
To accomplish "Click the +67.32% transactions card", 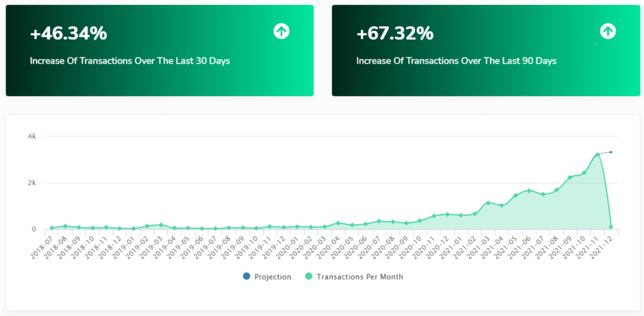I will (x=486, y=50).
